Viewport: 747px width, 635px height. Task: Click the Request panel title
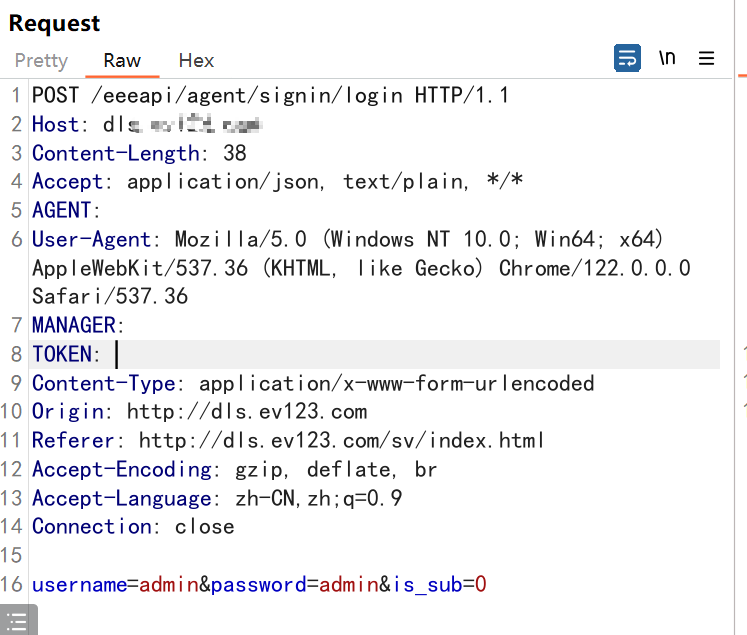[x=54, y=23]
